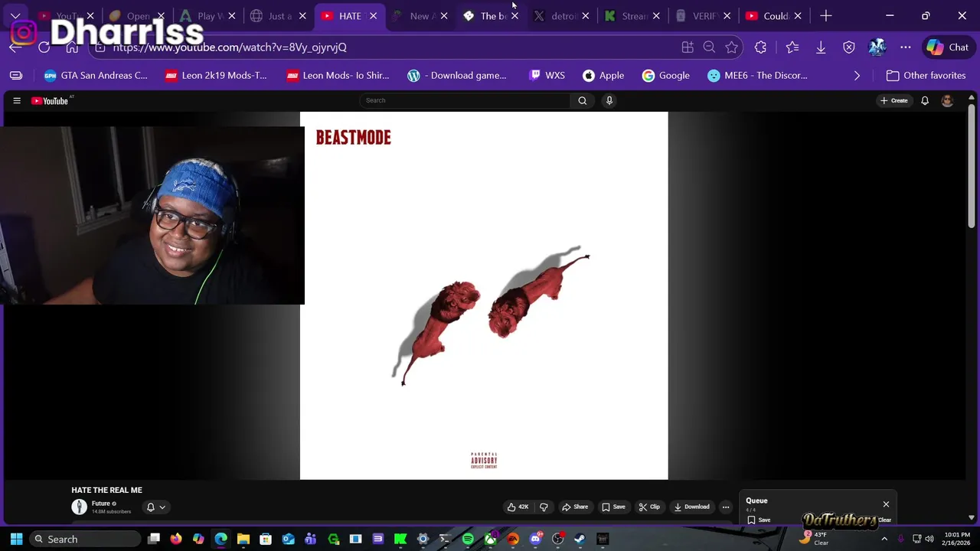Switch to the detroit X tab

tap(561, 15)
